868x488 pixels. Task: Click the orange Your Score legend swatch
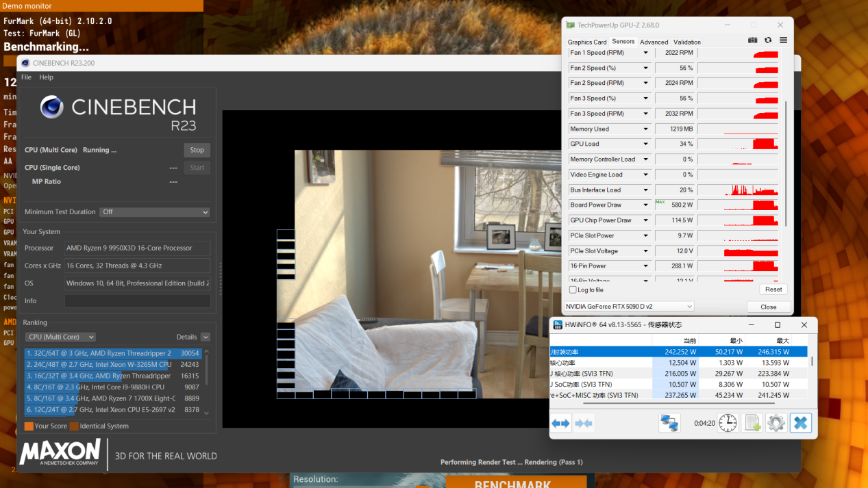point(29,426)
